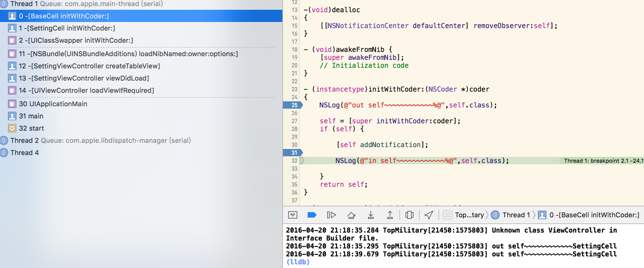This screenshot has width=644, height=268.
Task: Disable the breakpoint on line 31
Action: point(293,153)
